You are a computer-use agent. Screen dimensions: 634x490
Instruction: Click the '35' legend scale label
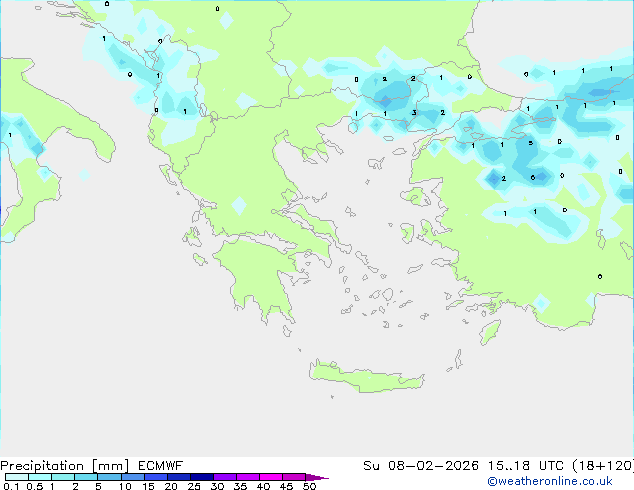point(241,486)
